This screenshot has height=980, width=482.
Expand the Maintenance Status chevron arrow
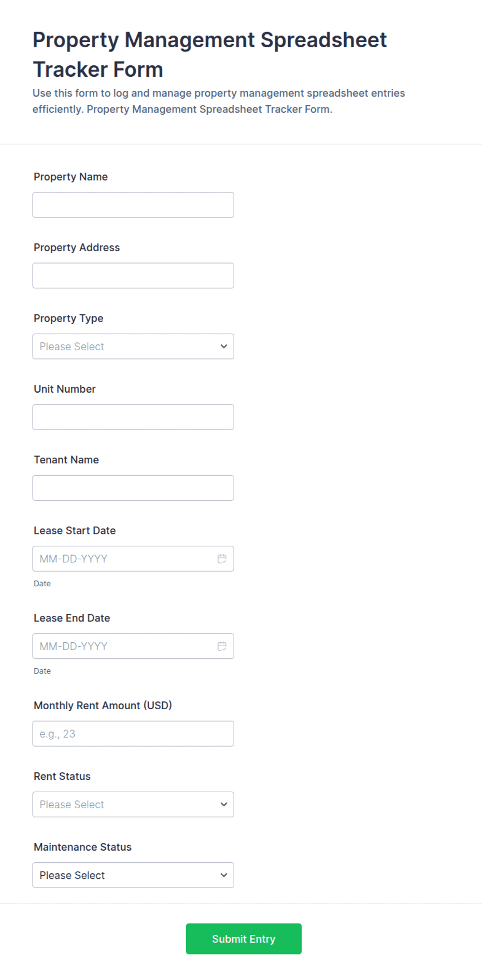pyautogui.click(x=224, y=875)
